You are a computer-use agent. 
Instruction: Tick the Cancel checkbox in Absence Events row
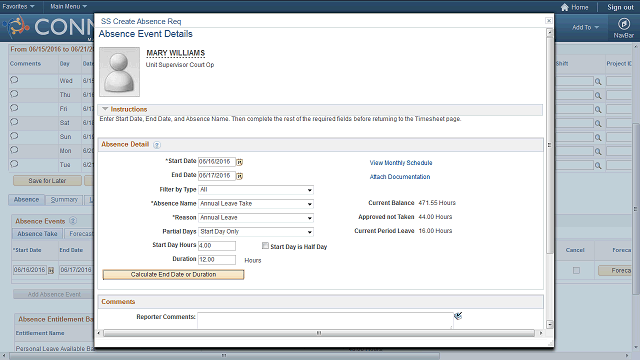[576, 270]
